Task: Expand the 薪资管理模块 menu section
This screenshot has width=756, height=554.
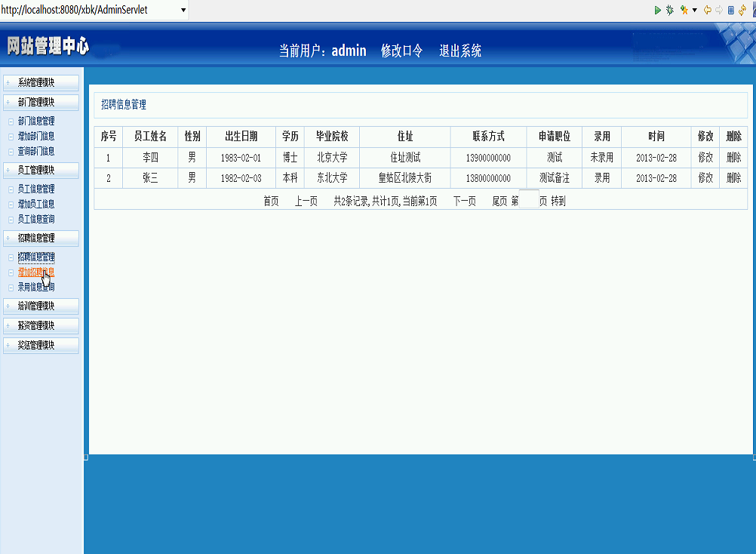Action: [41, 326]
